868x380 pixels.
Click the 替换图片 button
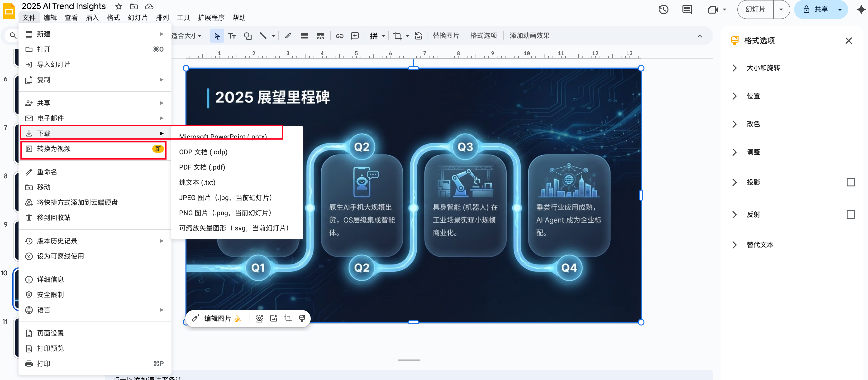click(x=445, y=36)
